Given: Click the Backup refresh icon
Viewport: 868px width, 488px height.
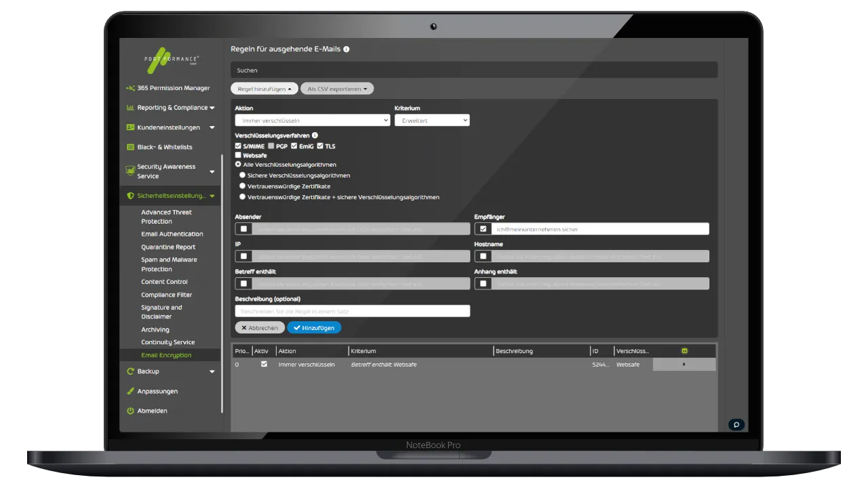Looking at the screenshot, I should point(130,371).
